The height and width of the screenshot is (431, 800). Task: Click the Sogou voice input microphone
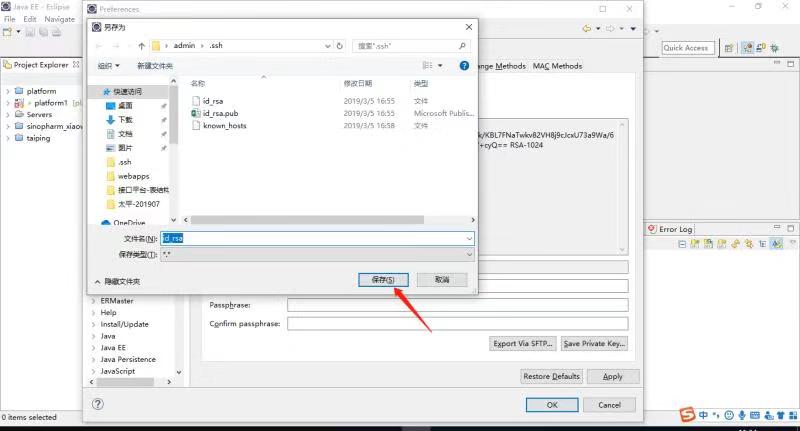coord(742,415)
